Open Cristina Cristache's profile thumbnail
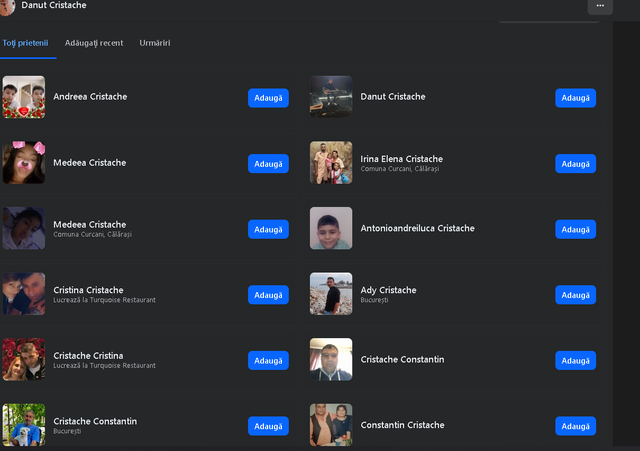 click(x=24, y=294)
